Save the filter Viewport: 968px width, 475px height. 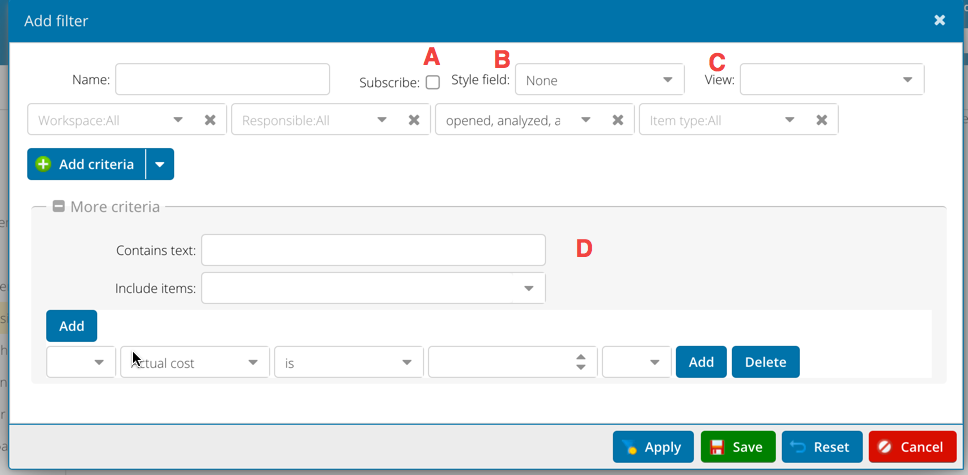(x=737, y=447)
